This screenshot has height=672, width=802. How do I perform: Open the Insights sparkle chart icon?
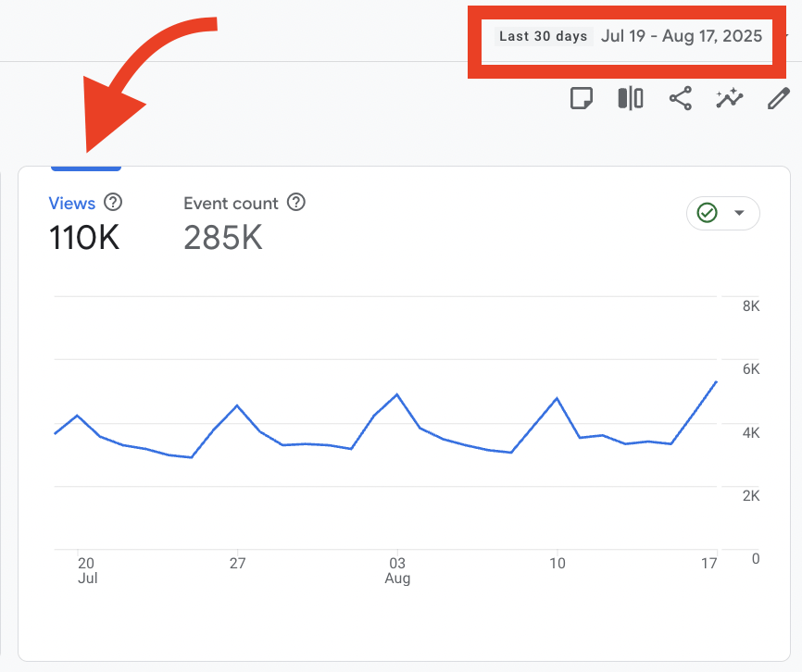click(730, 98)
